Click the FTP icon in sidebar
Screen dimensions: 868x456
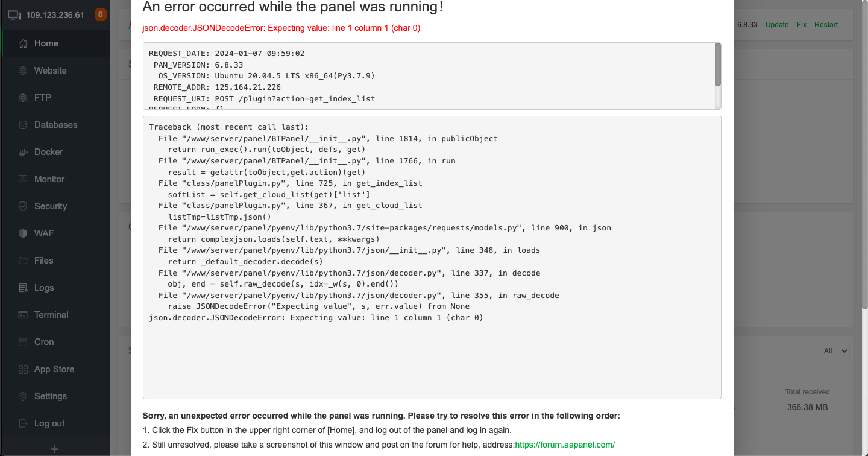click(x=24, y=98)
